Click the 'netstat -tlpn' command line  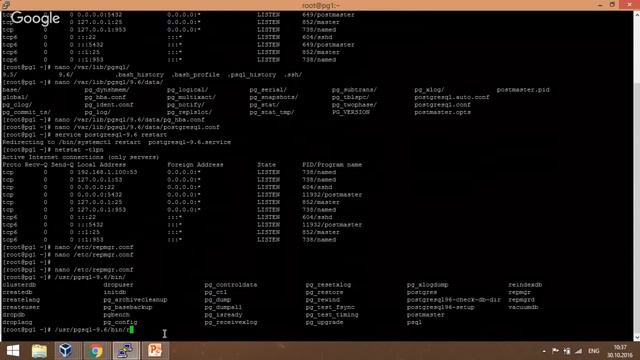[x=79, y=150]
